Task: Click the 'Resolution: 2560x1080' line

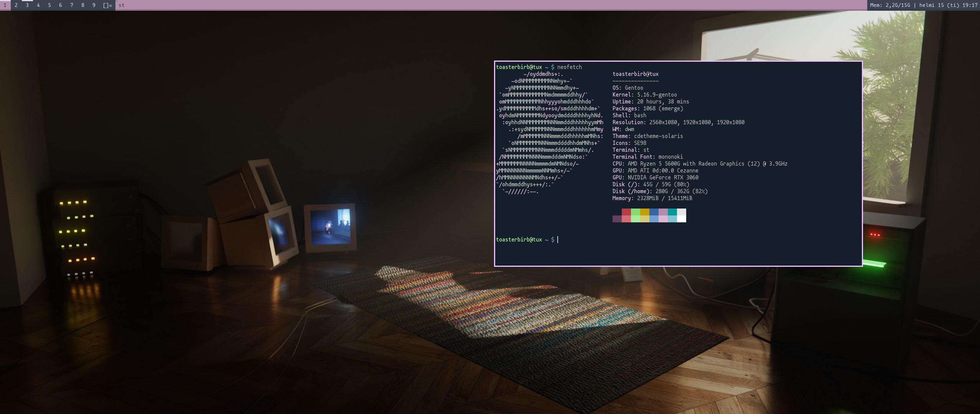Action: point(679,122)
